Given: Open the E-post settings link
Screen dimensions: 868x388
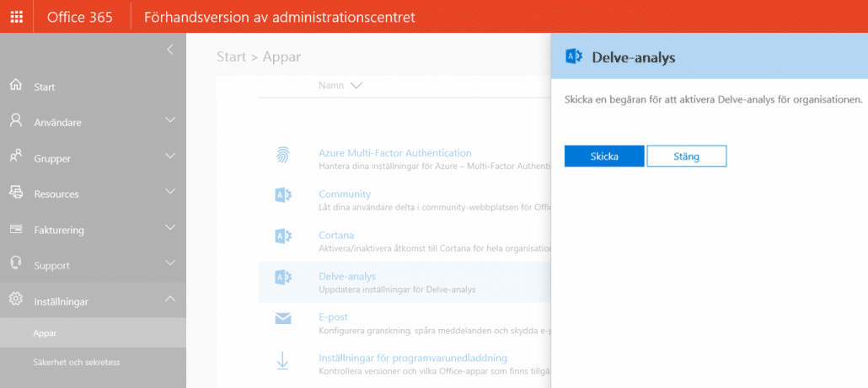Looking at the screenshot, I should click(x=333, y=317).
